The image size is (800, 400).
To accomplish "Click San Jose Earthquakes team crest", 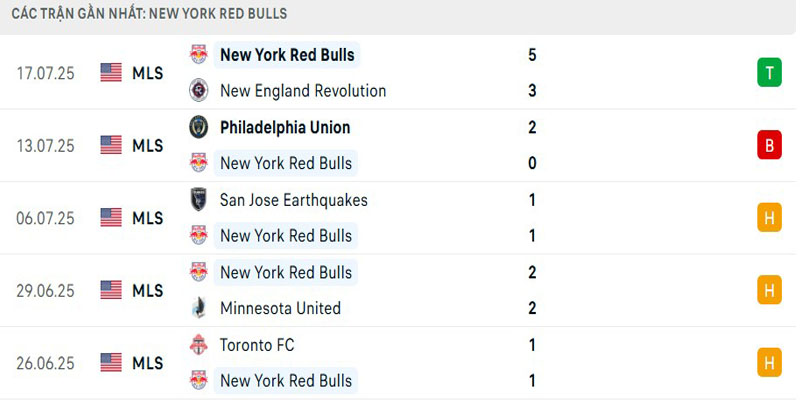I will point(198,199).
